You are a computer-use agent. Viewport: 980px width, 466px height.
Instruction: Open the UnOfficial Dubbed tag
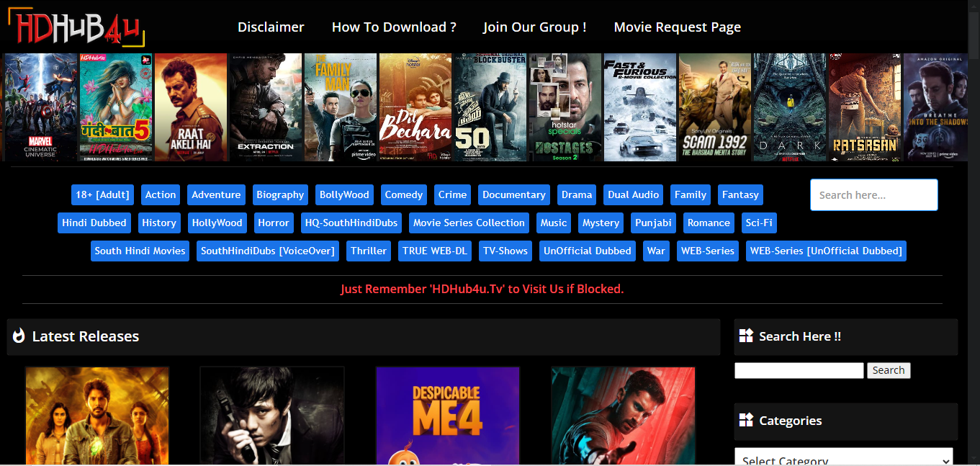click(x=588, y=251)
